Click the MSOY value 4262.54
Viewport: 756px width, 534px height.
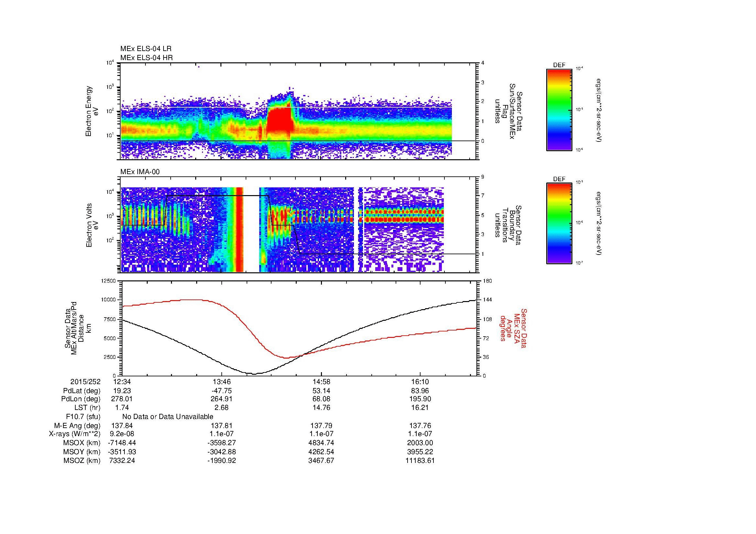(321, 452)
